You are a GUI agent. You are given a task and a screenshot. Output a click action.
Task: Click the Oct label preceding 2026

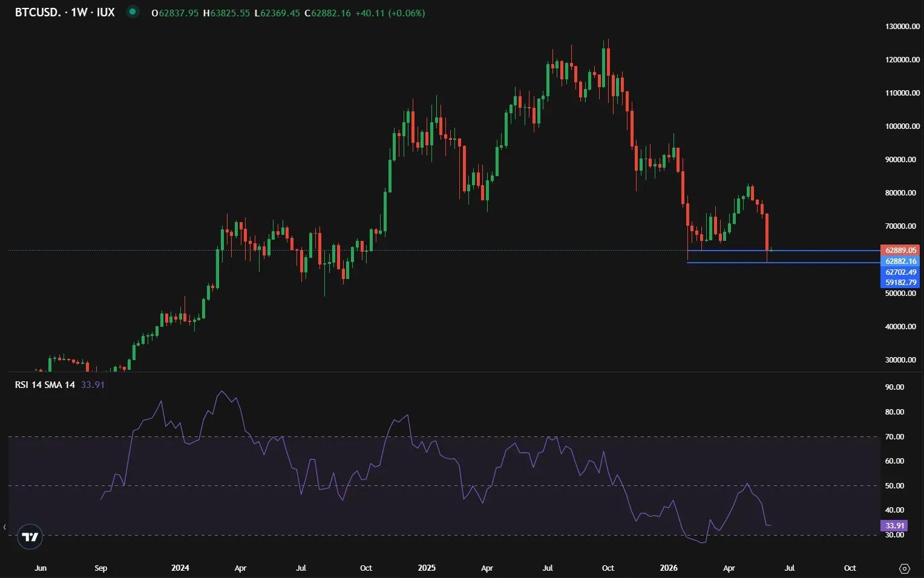[x=608, y=568]
